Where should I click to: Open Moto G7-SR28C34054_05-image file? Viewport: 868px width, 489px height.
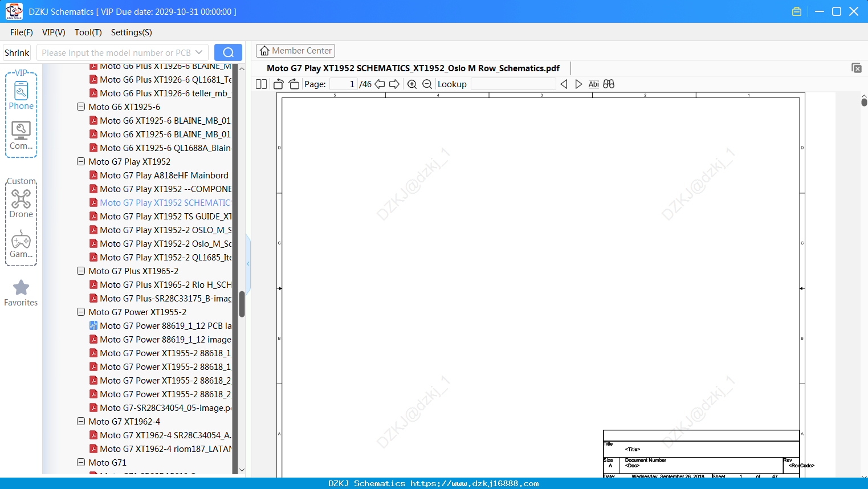(x=160, y=407)
